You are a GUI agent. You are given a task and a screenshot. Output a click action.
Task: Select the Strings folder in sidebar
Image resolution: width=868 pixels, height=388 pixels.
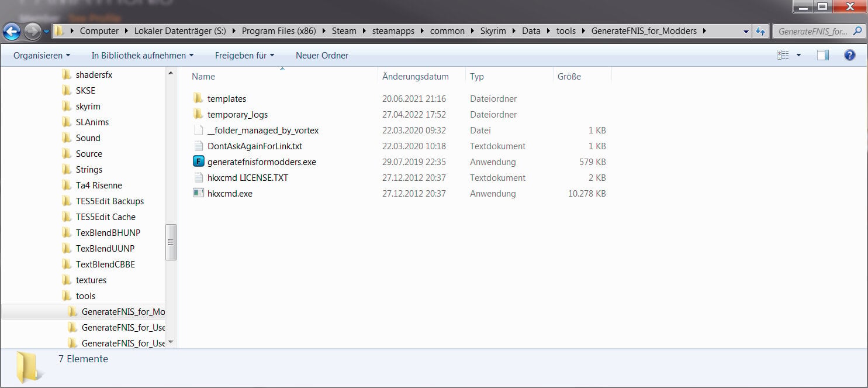pyautogui.click(x=82, y=169)
